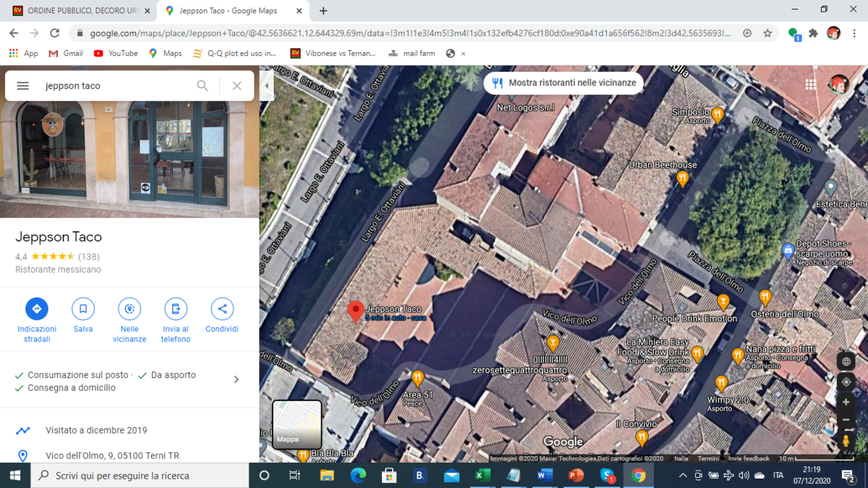Click 'Mostra ristoranti nelle vicinanze' chip

point(563,83)
